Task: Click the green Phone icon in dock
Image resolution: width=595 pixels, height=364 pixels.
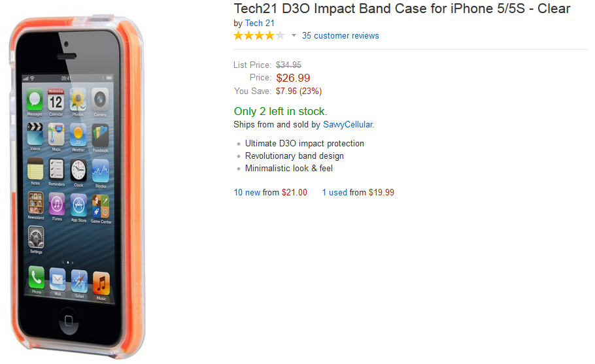Action: (x=37, y=278)
